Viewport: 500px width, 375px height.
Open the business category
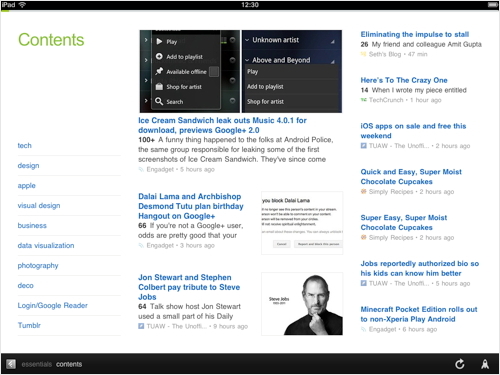click(32, 225)
